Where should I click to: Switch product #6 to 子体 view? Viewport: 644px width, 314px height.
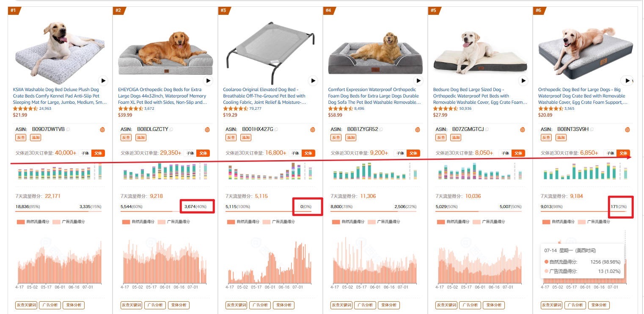(x=610, y=153)
